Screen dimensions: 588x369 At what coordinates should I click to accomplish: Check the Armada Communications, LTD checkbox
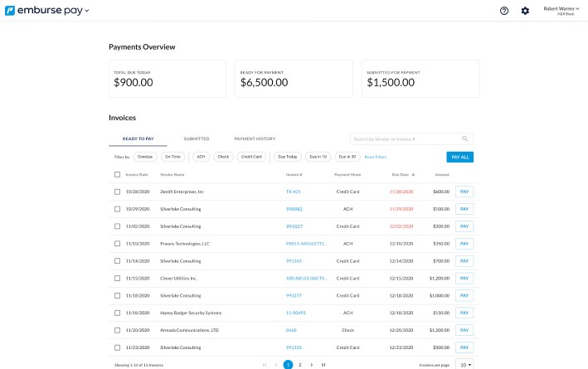pyautogui.click(x=118, y=330)
